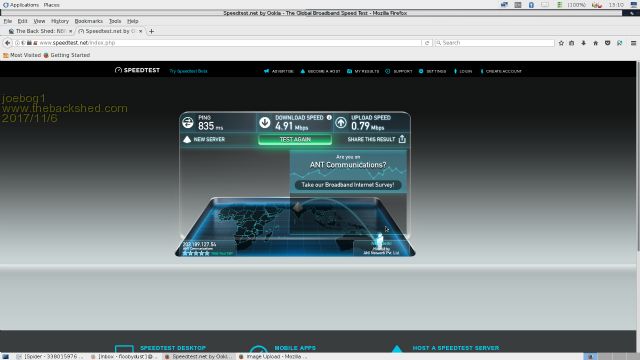Click the Share This Result upload icon
This screenshot has height=360, width=640.
[x=402, y=139]
